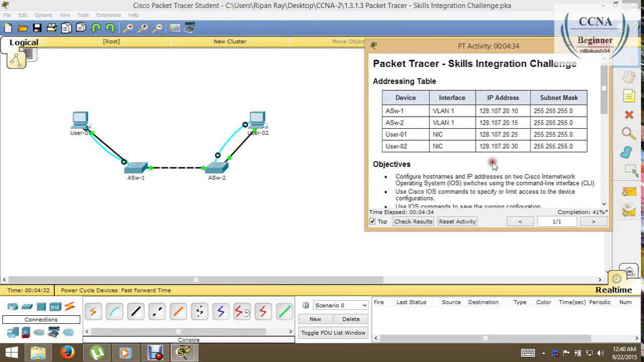Image resolution: width=644 pixels, height=362 pixels.
Task: Click the Undo green arrow
Action: pyautogui.click(x=96, y=28)
